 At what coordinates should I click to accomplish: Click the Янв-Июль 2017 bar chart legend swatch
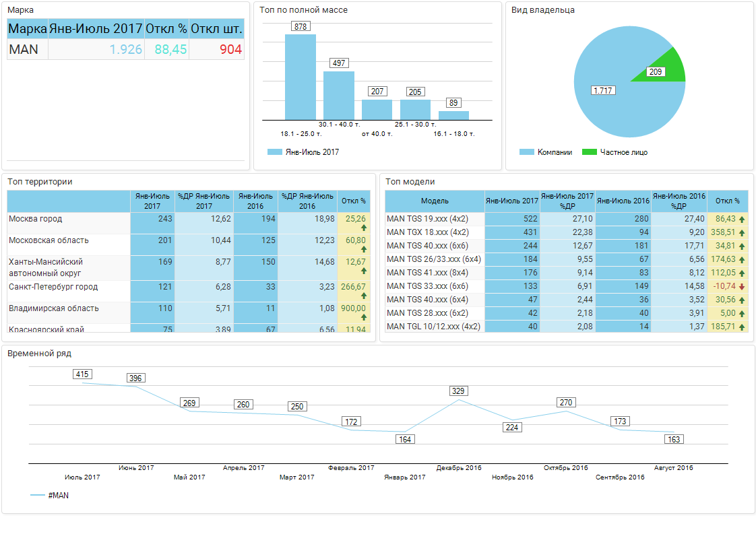pos(274,152)
